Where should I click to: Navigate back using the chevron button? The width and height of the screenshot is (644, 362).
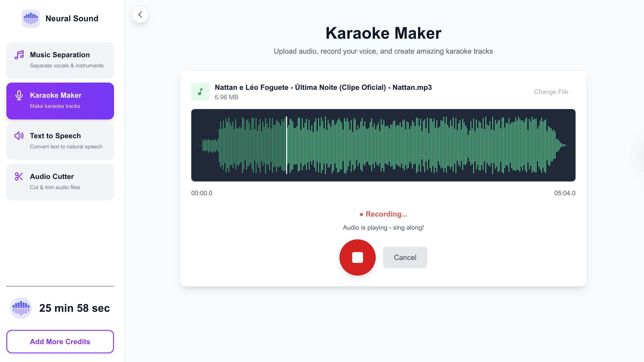click(x=140, y=14)
